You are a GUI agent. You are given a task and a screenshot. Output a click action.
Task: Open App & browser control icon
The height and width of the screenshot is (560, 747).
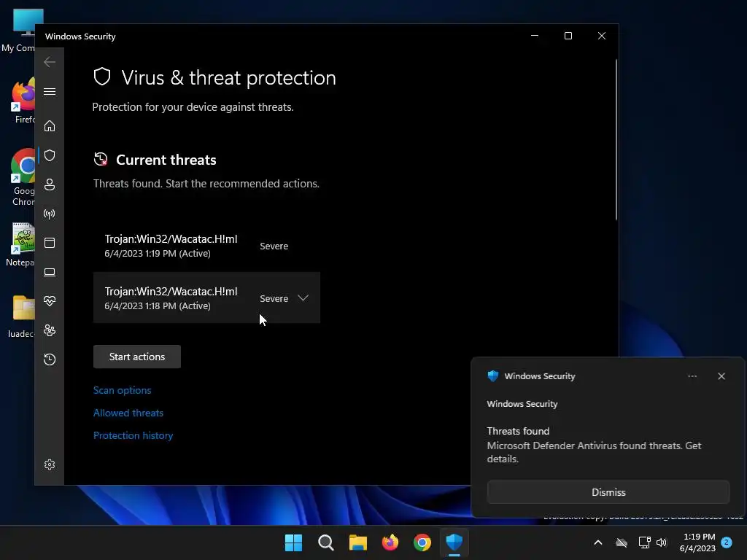pyautogui.click(x=50, y=243)
